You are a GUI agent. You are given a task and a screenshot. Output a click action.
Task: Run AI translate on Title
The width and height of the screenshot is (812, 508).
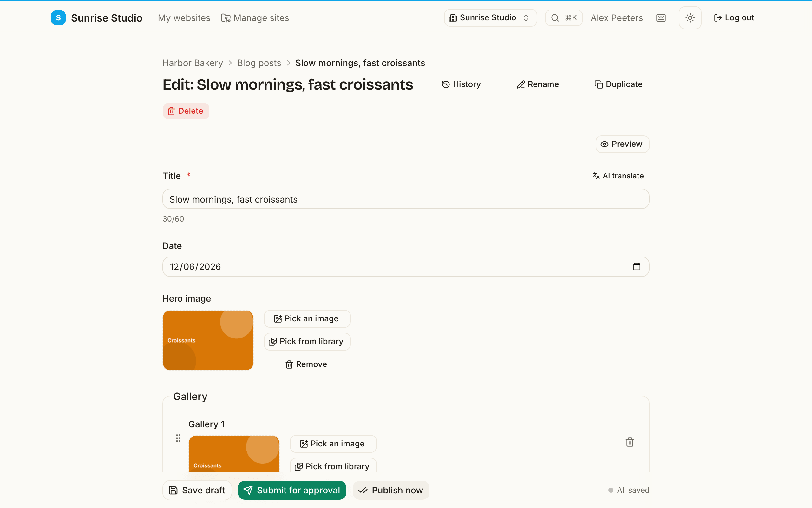(x=618, y=176)
